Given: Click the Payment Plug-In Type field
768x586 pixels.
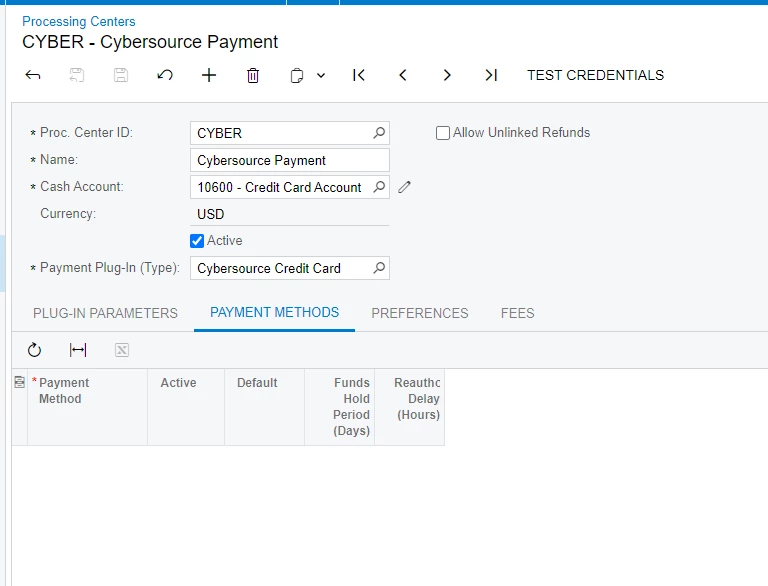Looking at the screenshot, I should point(289,268).
